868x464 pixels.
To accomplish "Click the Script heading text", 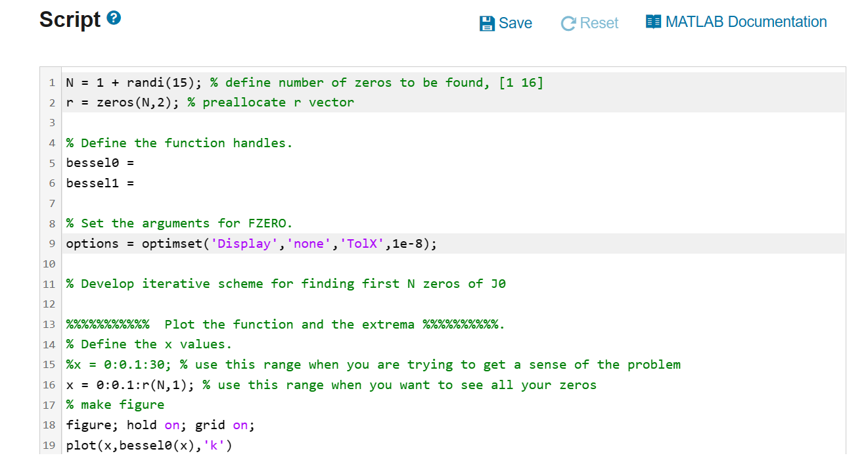I will [70, 19].
